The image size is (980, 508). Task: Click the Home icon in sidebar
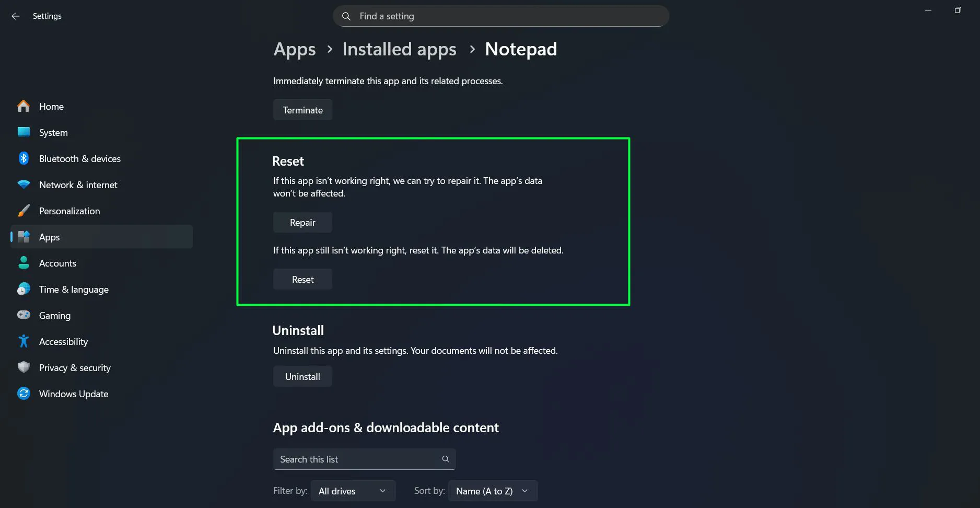click(x=24, y=106)
